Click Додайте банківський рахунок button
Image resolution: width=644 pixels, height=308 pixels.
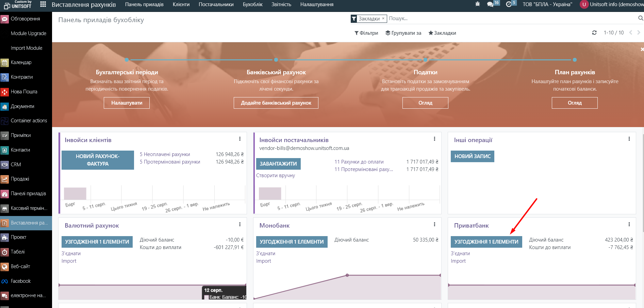pyautogui.click(x=276, y=103)
